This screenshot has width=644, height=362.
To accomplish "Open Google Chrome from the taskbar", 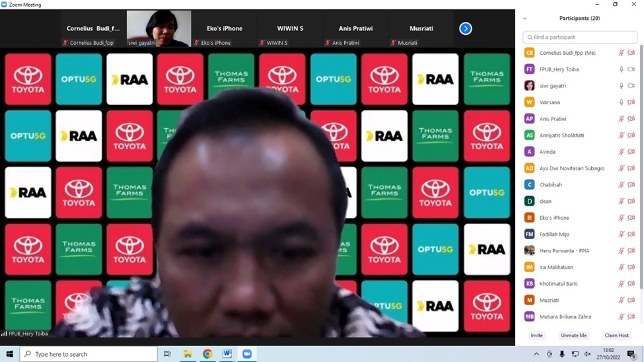I will click(207, 354).
